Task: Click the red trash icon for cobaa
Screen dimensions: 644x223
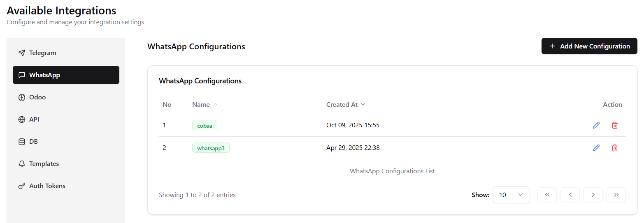Action: tap(615, 125)
